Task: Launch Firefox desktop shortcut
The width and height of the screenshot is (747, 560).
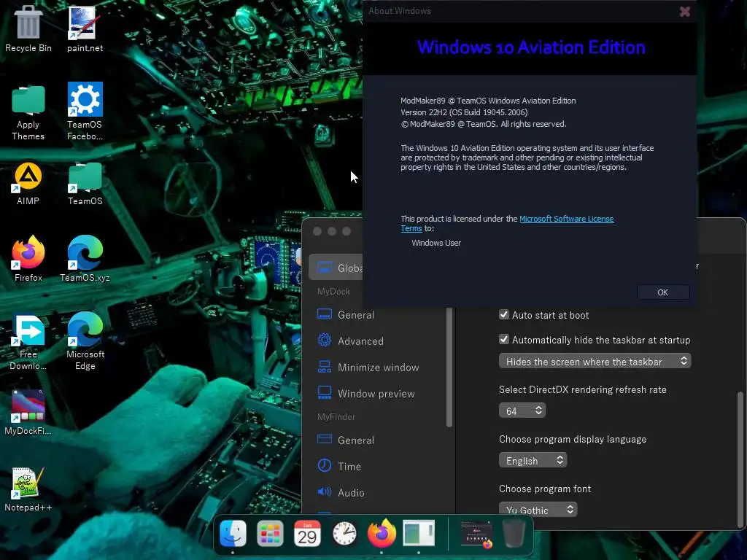Action: (x=28, y=259)
